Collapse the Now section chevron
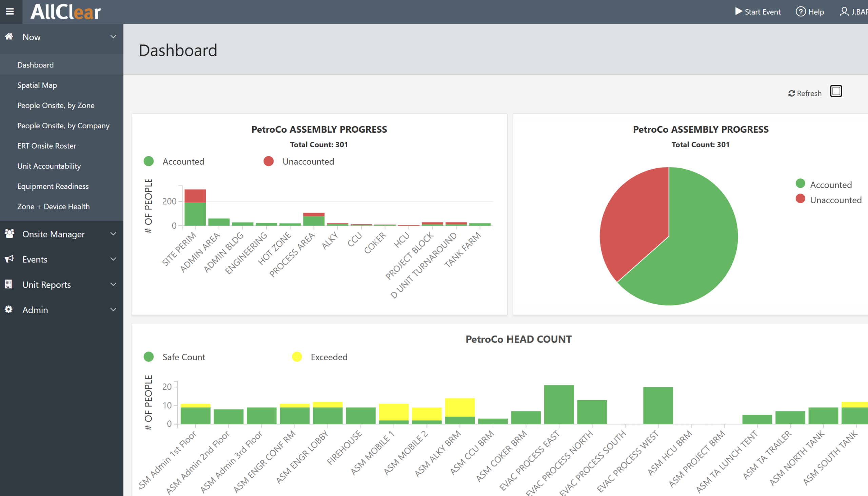 [x=113, y=37]
